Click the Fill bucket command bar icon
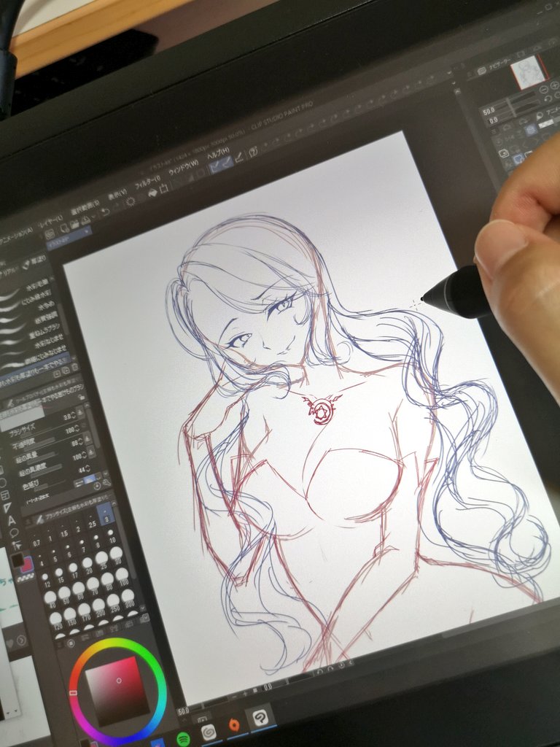This screenshot has height=747, width=560. [x=152, y=193]
